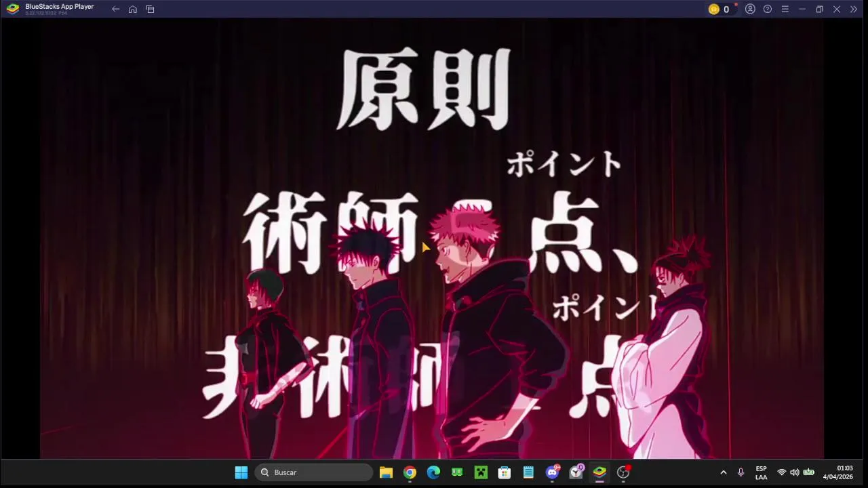Image resolution: width=868 pixels, height=488 pixels.
Task: Open Microsoft Store from taskbar
Action: pos(505,472)
